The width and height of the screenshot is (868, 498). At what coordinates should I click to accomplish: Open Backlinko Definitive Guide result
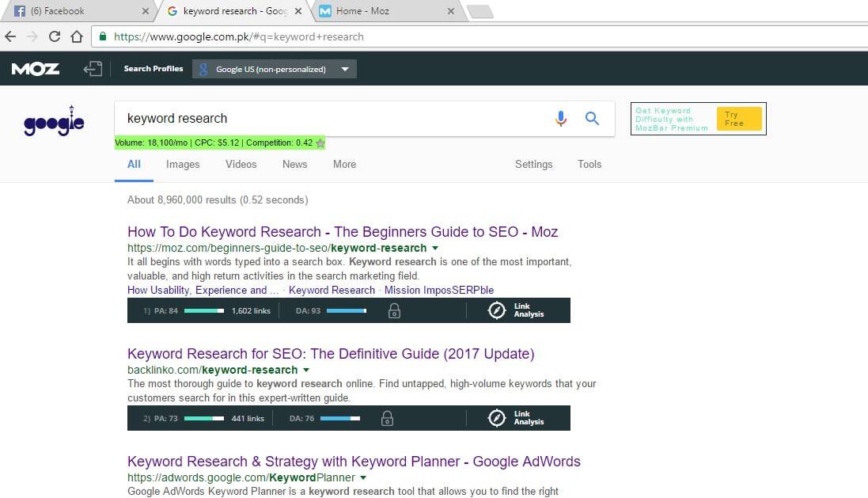point(331,353)
